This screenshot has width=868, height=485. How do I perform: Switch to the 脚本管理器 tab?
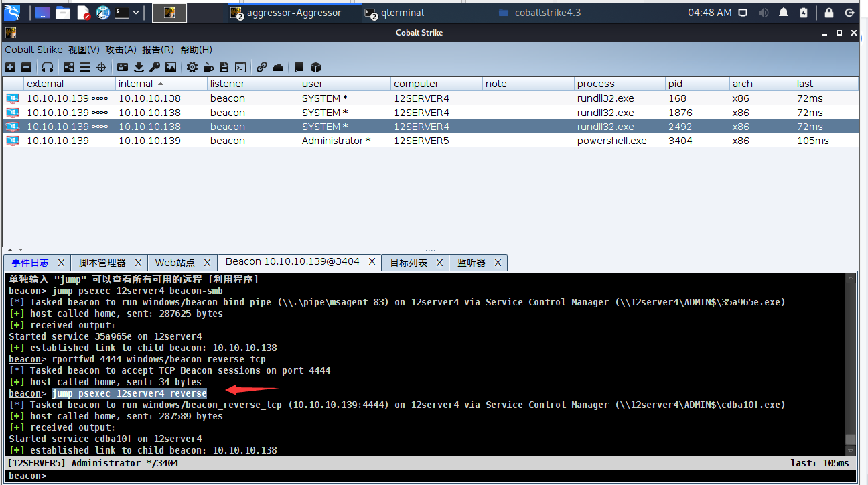click(102, 263)
